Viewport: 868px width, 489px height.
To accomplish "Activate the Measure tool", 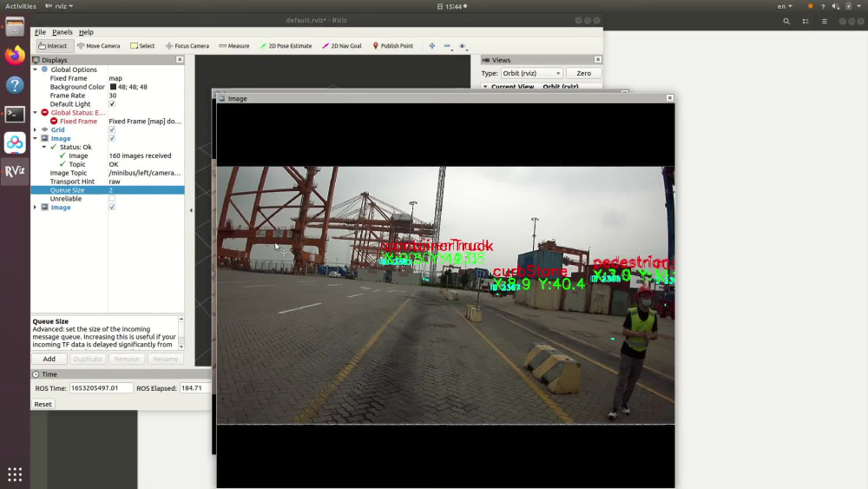I will 234,46.
